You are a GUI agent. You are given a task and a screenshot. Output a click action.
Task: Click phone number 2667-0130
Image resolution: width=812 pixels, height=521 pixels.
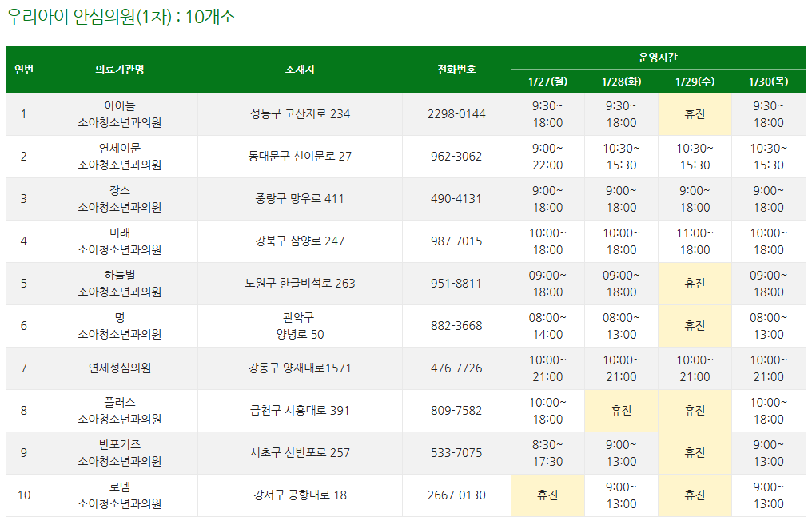[456, 495]
